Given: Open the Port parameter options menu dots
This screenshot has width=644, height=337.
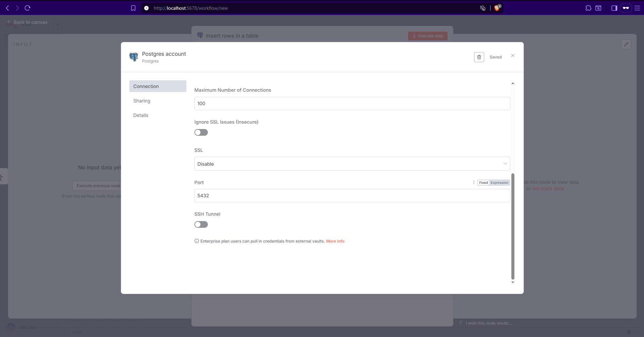Looking at the screenshot, I should pos(473,182).
